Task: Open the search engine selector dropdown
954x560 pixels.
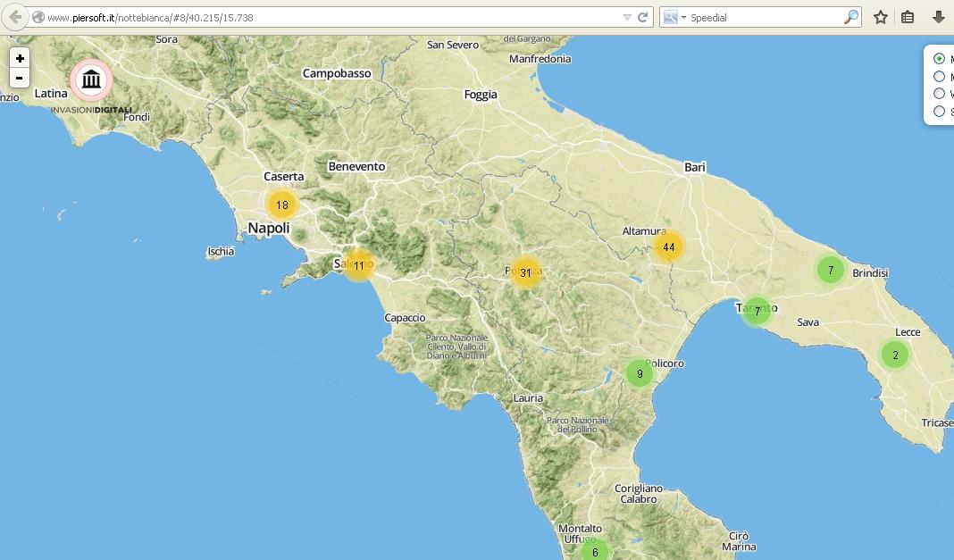Action: [674, 17]
